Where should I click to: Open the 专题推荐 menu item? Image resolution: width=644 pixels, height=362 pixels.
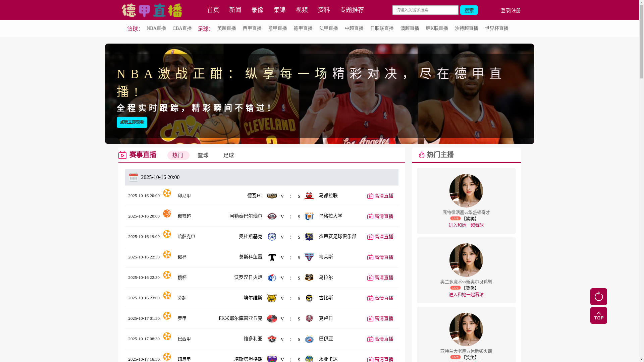(352, 10)
